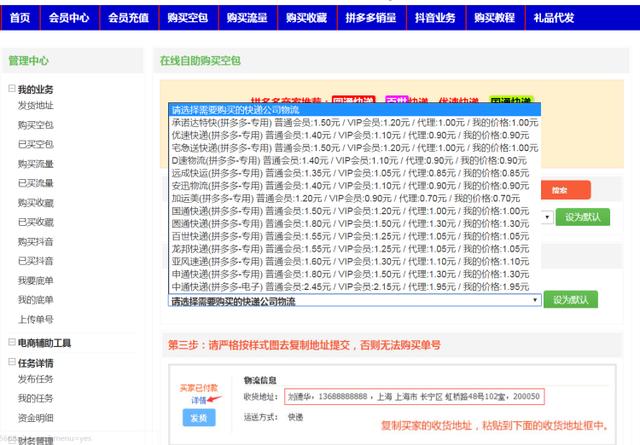Open 上传单号 in sidebar menu
The image size is (640, 445).
(x=36, y=319)
